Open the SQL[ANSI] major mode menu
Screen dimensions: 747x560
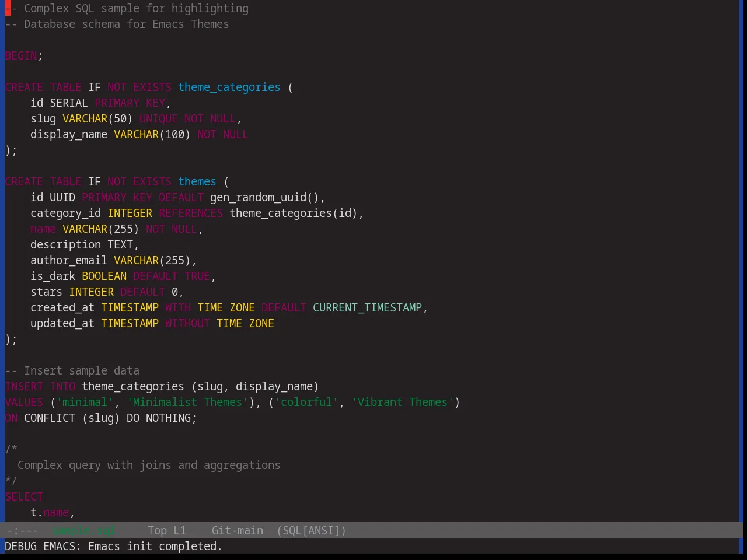(x=312, y=530)
